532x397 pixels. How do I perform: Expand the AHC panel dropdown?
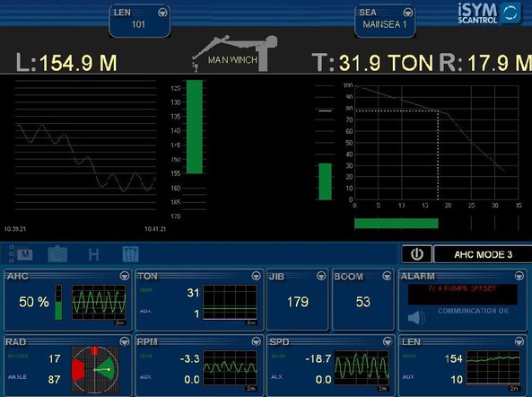point(125,276)
